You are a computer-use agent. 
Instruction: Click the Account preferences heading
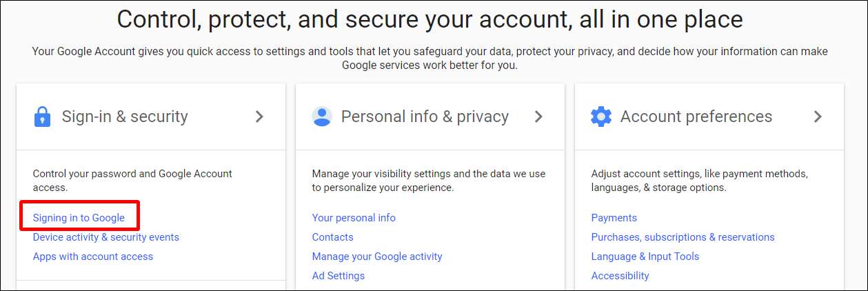pos(696,117)
